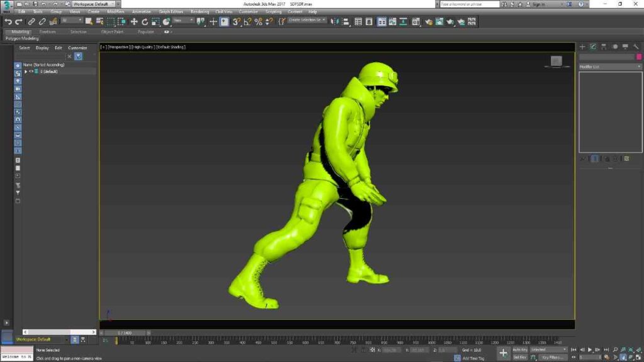
Task: Click the object color swatch in the command panel
Action: (639, 57)
